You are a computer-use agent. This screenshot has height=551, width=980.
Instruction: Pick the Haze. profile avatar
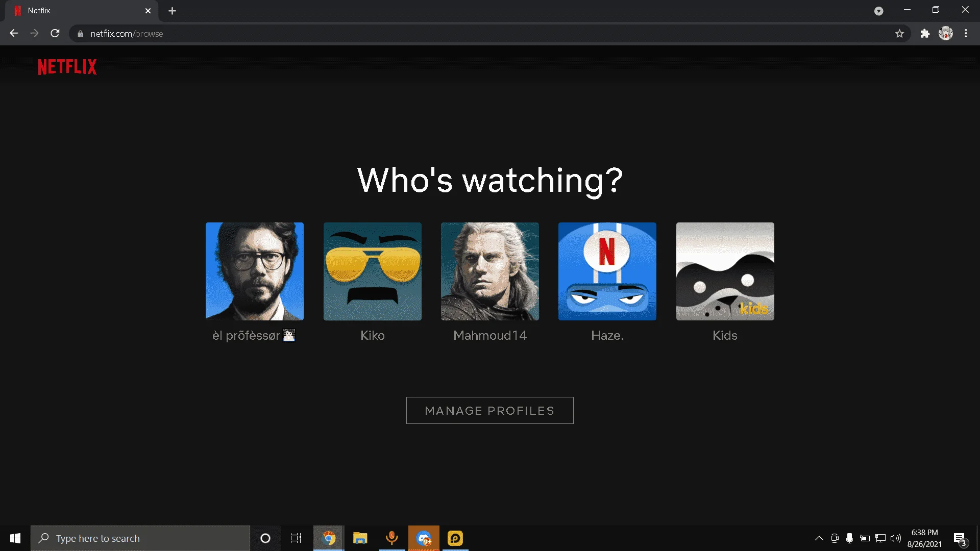pos(607,271)
